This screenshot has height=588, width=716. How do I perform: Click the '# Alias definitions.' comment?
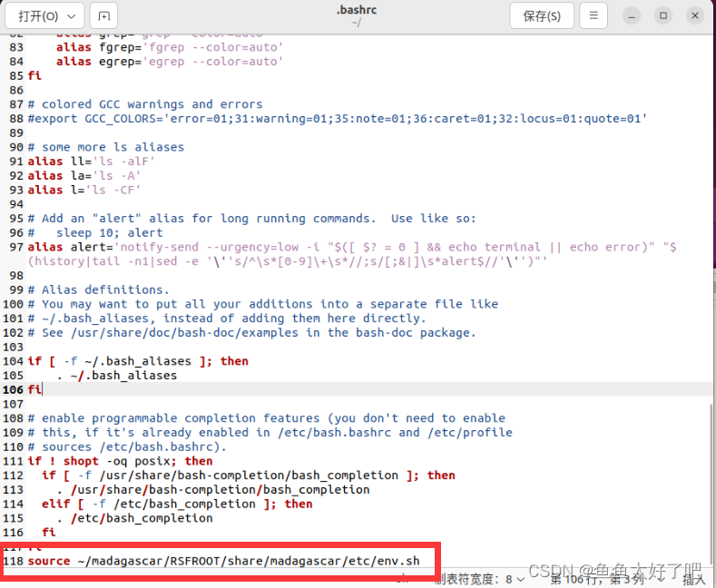(x=98, y=289)
